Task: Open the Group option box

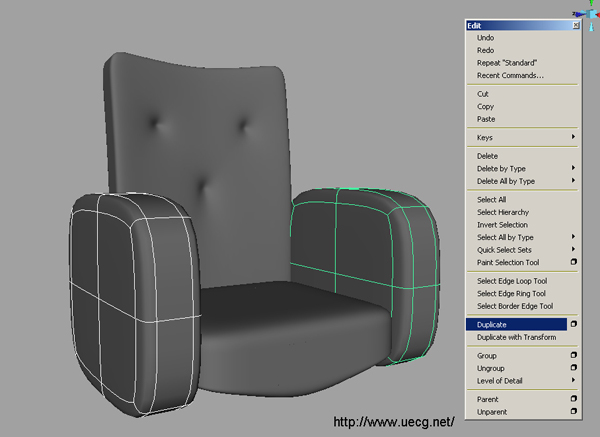Action: coord(574,355)
